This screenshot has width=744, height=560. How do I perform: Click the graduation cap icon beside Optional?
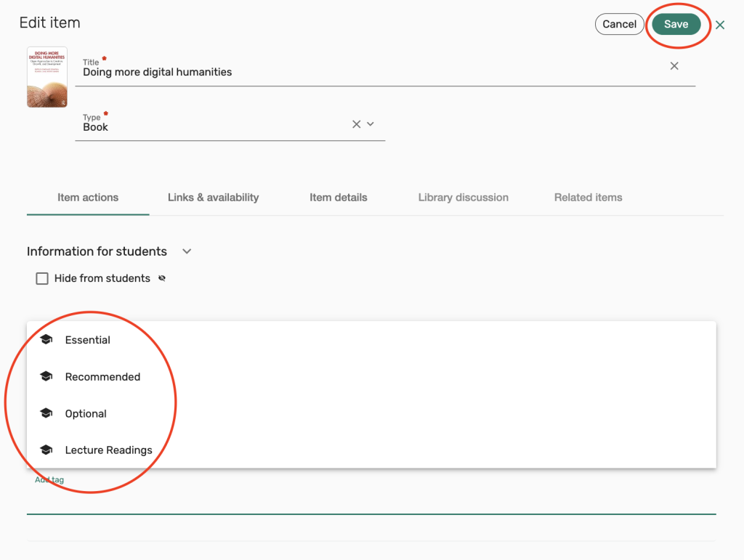46,414
